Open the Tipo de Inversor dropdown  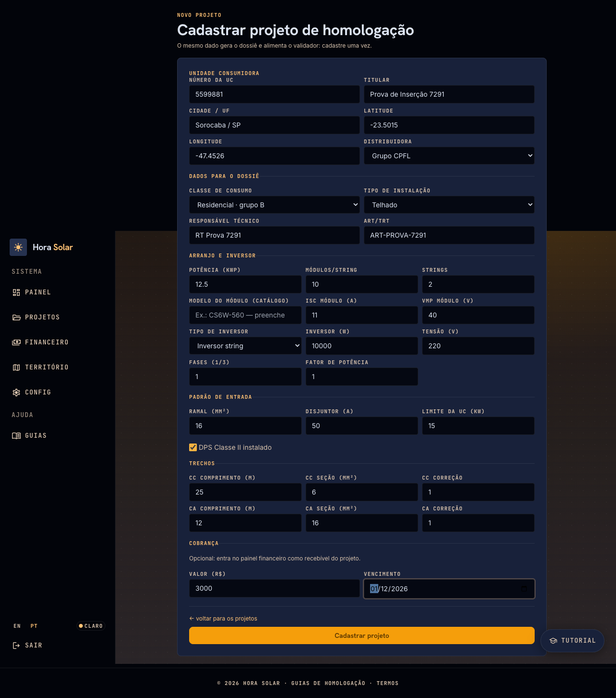tap(245, 346)
